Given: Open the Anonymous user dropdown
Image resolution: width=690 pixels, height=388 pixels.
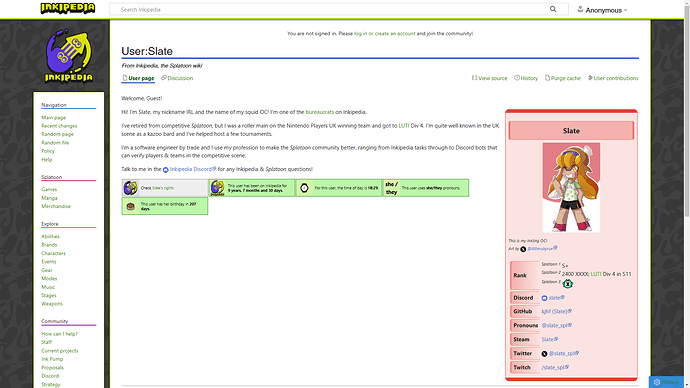Looking at the screenshot, I should (602, 10).
